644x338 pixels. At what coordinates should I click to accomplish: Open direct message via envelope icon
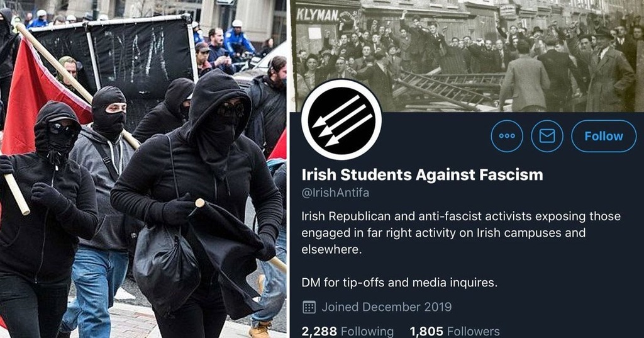(547, 136)
